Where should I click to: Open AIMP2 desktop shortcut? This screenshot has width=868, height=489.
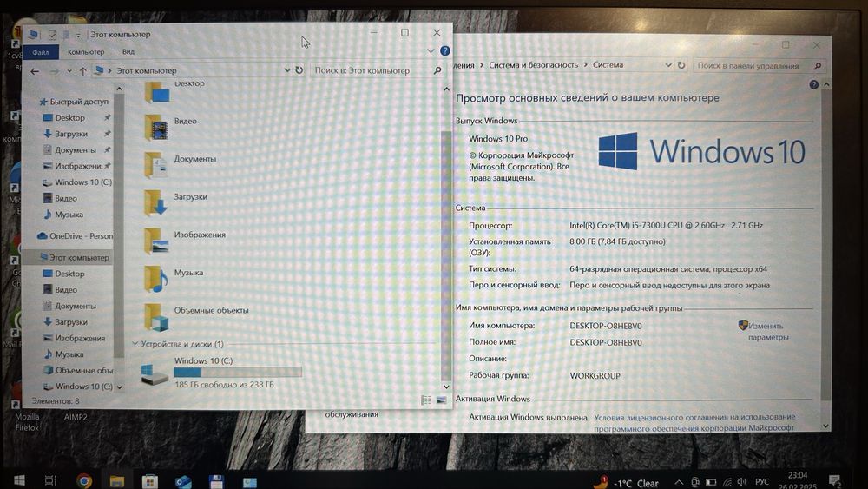pyautogui.click(x=76, y=417)
